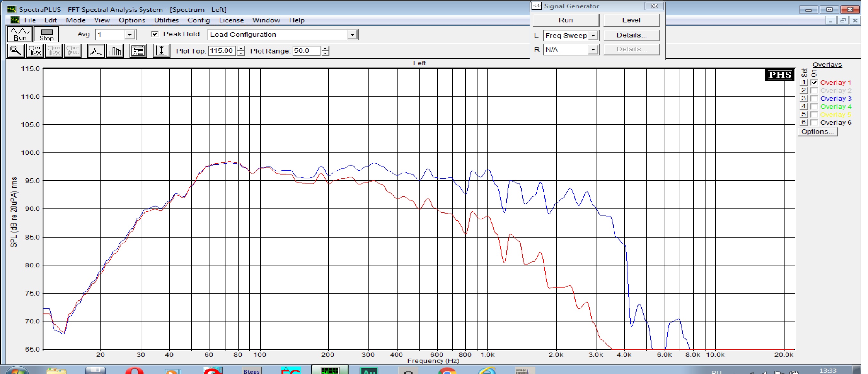Image resolution: width=868 pixels, height=374 pixels.
Task: Click the Signal Generator Level button
Action: coord(631,20)
